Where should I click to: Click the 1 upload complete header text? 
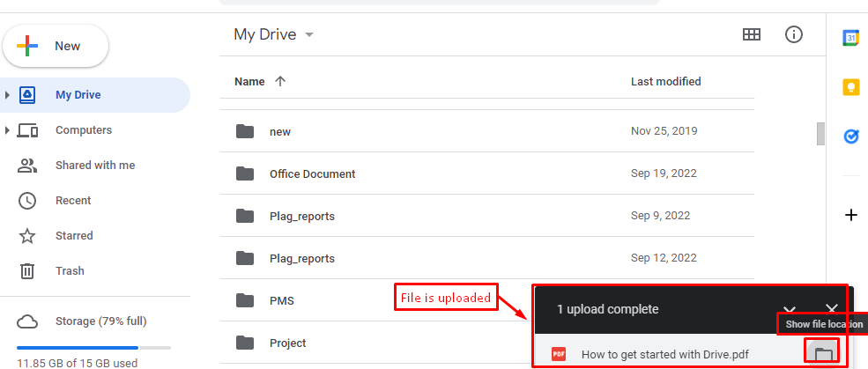click(x=607, y=309)
